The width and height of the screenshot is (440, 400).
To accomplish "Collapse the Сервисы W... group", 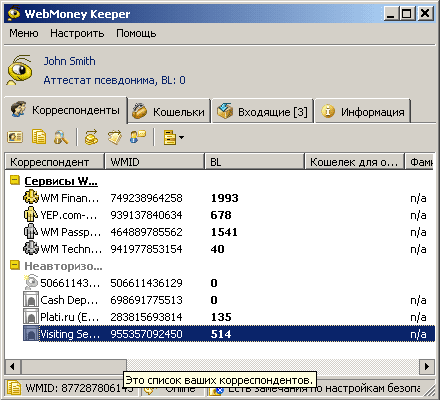I will [15, 180].
